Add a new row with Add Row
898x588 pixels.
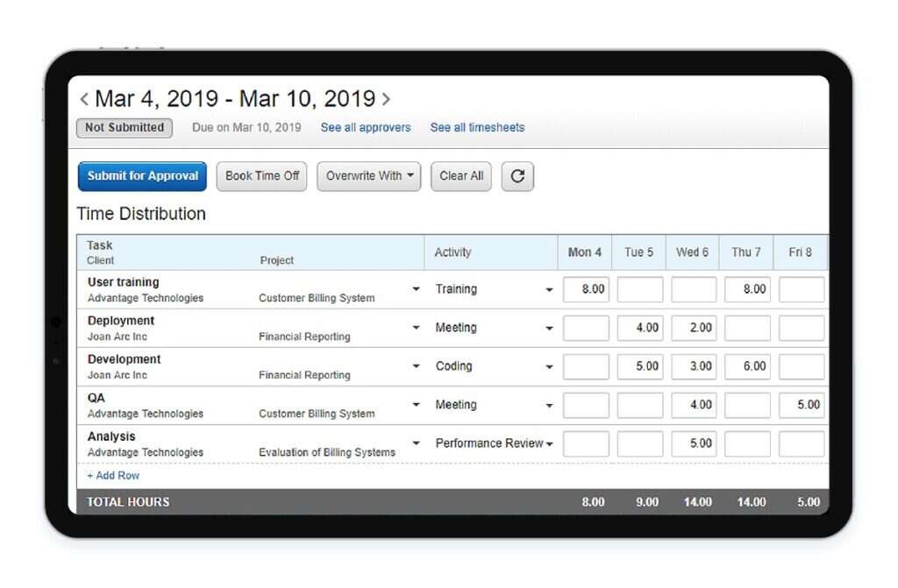pos(113,475)
